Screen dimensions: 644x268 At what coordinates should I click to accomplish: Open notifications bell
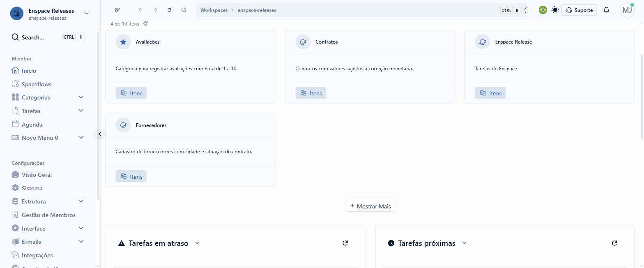606,10
